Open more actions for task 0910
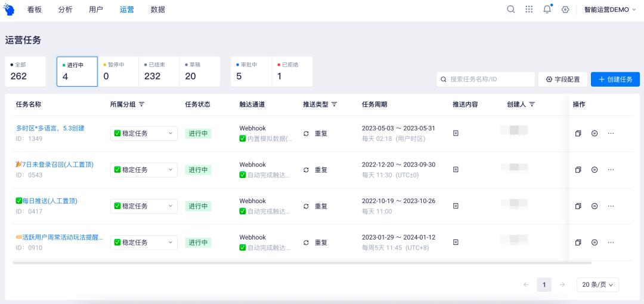The height and width of the screenshot is (304, 644). (x=611, y=242)
